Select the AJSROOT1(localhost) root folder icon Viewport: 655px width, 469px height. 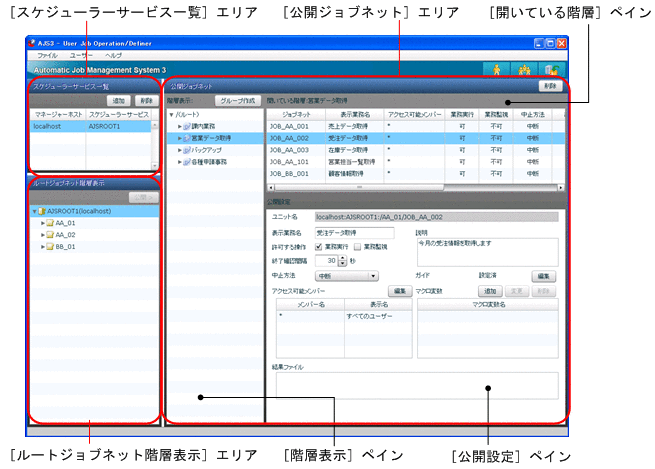tap(42, 212)
